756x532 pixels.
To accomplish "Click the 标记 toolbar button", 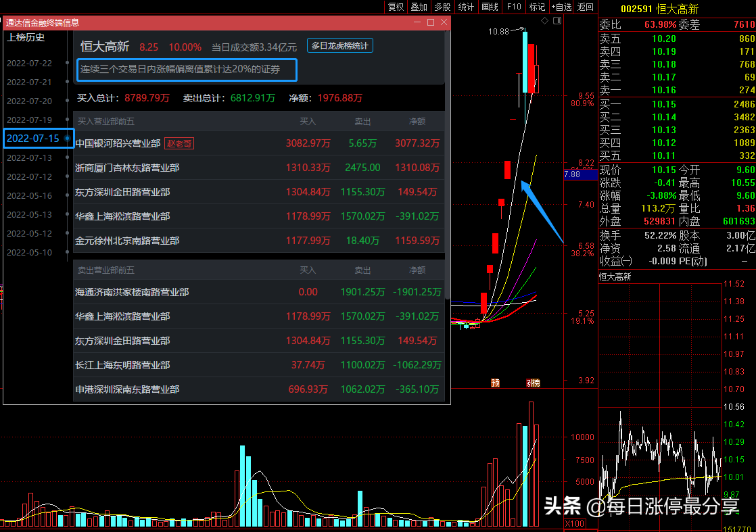I will click(x=537, y=7).
